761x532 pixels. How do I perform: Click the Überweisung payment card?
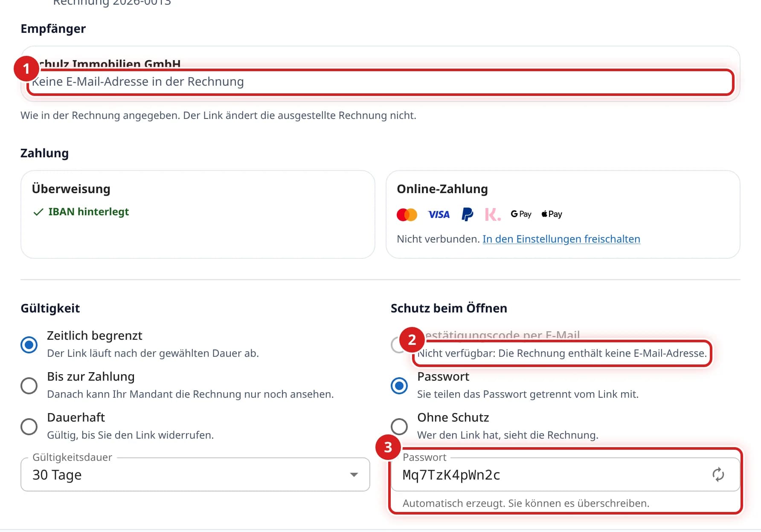click(x=198, y=214)
